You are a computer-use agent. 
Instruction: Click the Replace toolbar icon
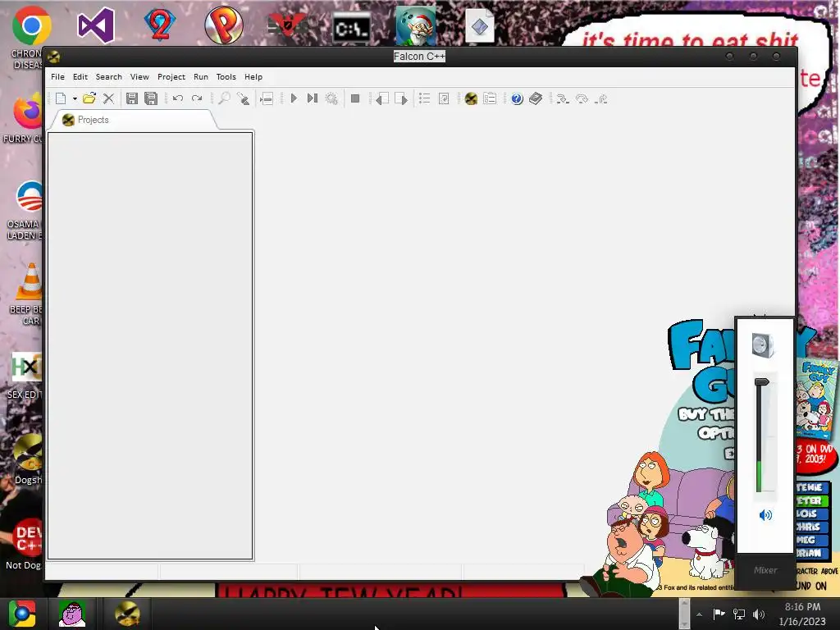point(243,98)
